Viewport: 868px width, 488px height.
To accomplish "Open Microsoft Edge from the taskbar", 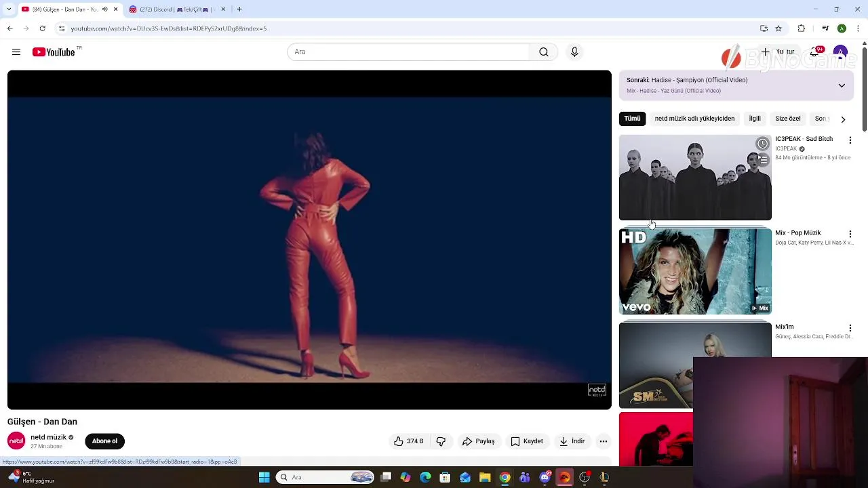I will pyautogui.click(x=425, y=477).
